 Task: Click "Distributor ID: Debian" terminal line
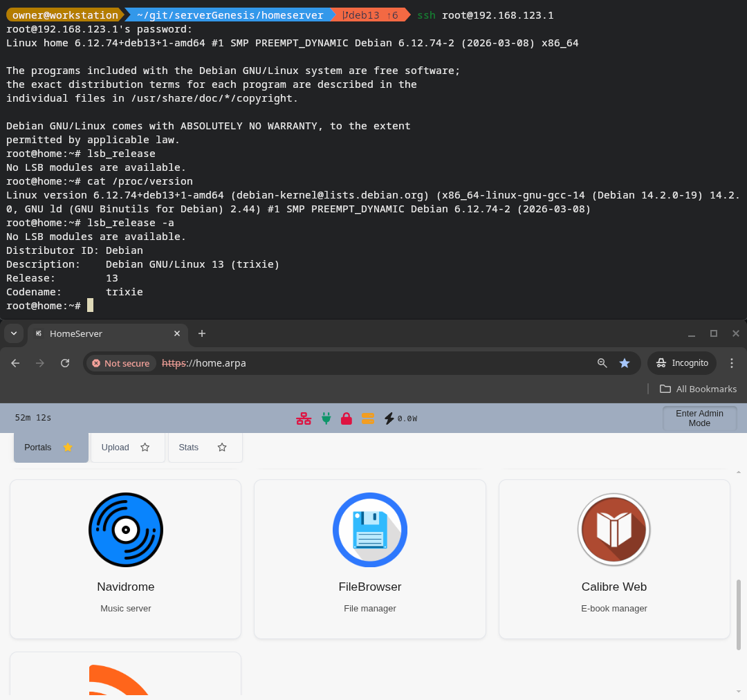74,250
